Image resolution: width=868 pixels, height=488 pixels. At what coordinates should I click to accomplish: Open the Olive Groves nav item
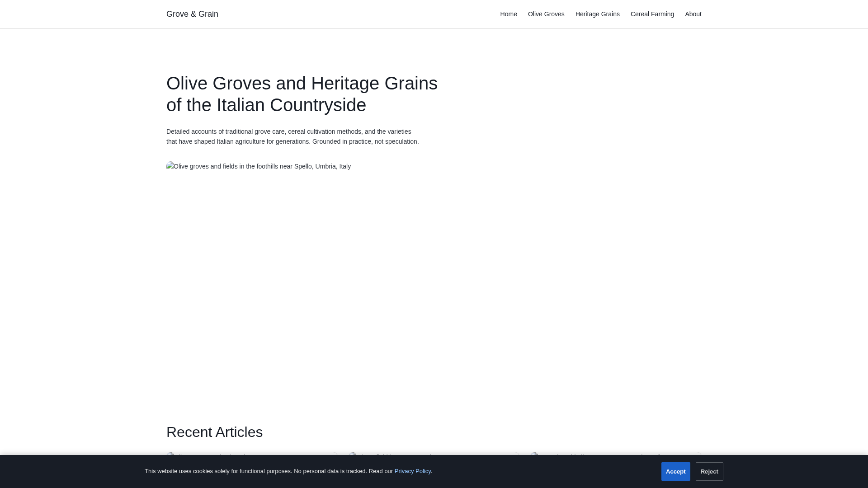point(546,14)
